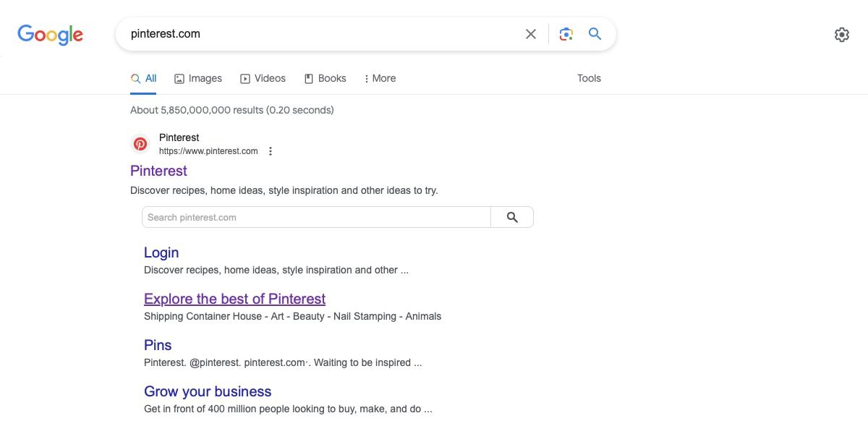This screenshot has width=868, height=434.
Task: Open the More search categories dropdown
Action: tap(380, 78)
